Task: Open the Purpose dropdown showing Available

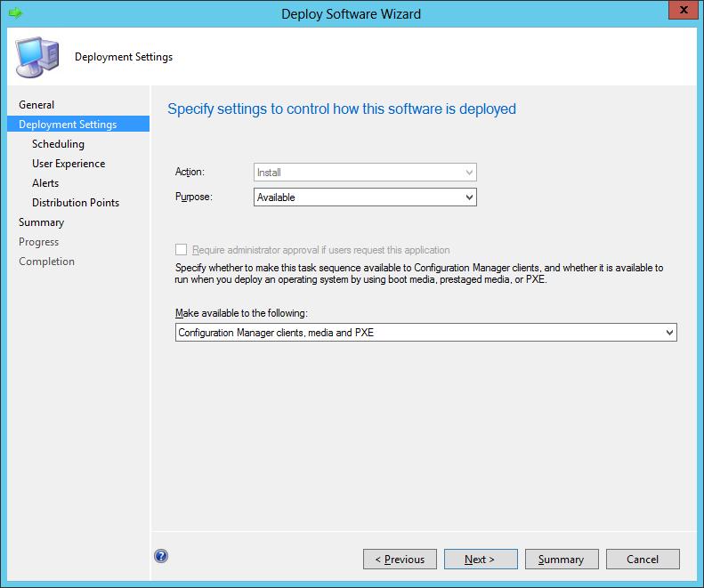Action: point(365,197)
